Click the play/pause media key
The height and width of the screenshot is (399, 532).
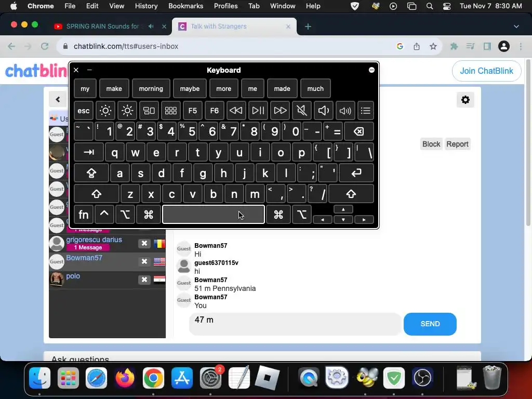pyautogui.click(x=258, y=110)
